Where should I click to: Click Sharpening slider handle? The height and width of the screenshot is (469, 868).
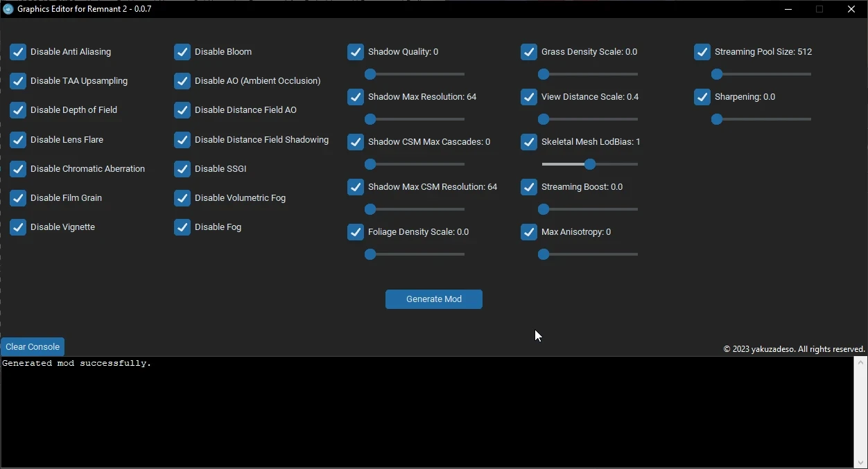(x=717, y=119)
